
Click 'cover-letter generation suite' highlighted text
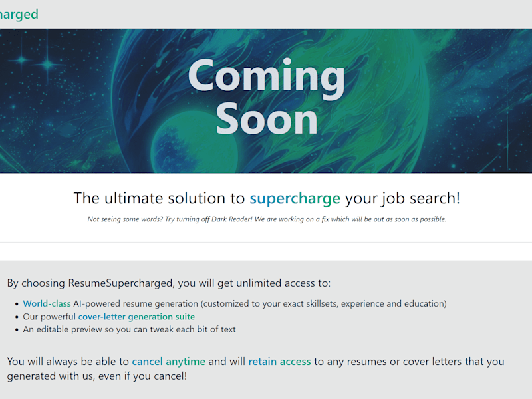pos(136,317)
